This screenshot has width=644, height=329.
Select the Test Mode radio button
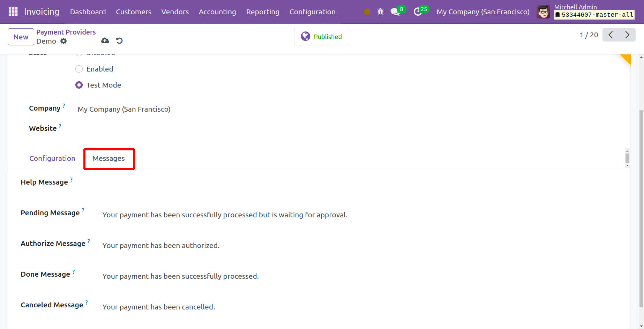79,85
